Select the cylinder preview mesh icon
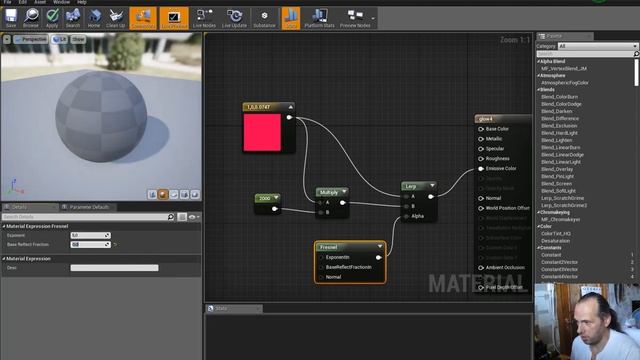Screen dimensions: 640x360 click(152, 194)
